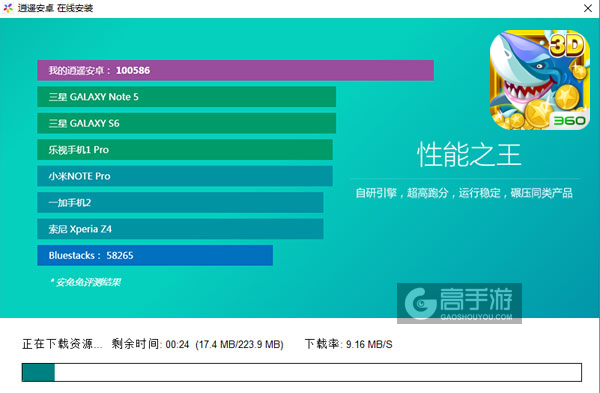600x393 pixels.
Task: Click the remaining time 00:24 value
Action: point(178,344)
